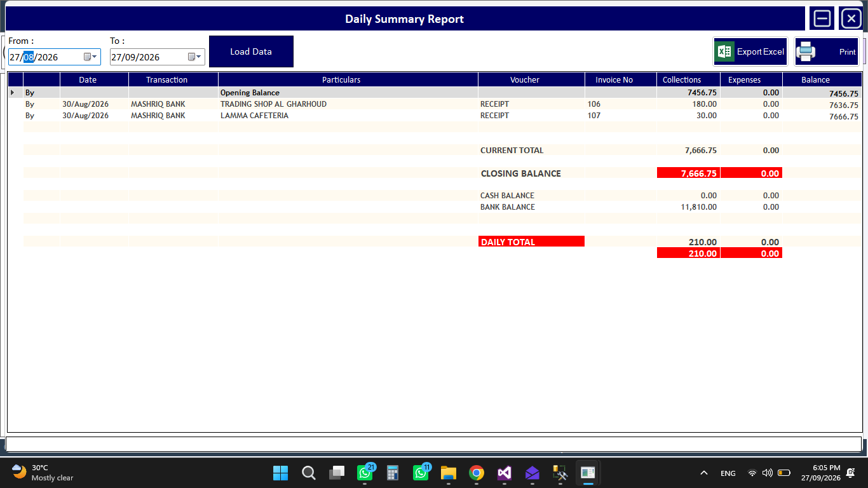Select the Opening Balance cell
The image size is (868, 488).
(348, 93)
